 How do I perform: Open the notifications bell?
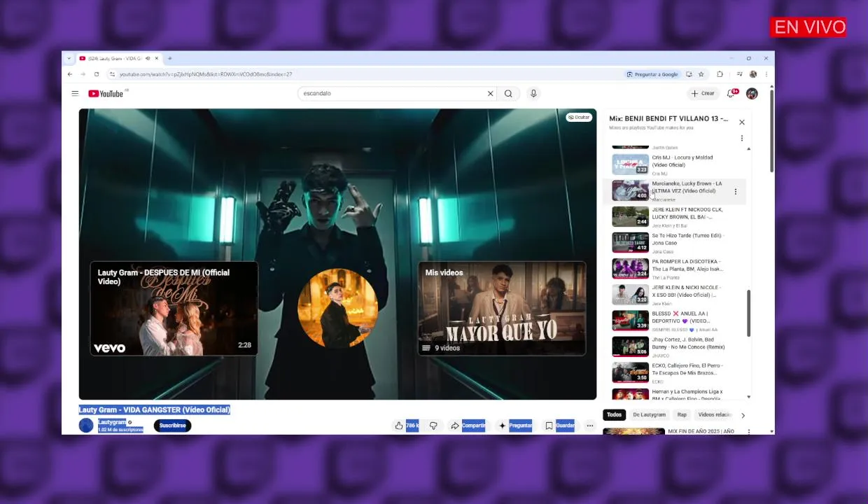click(x=731, y=93)
